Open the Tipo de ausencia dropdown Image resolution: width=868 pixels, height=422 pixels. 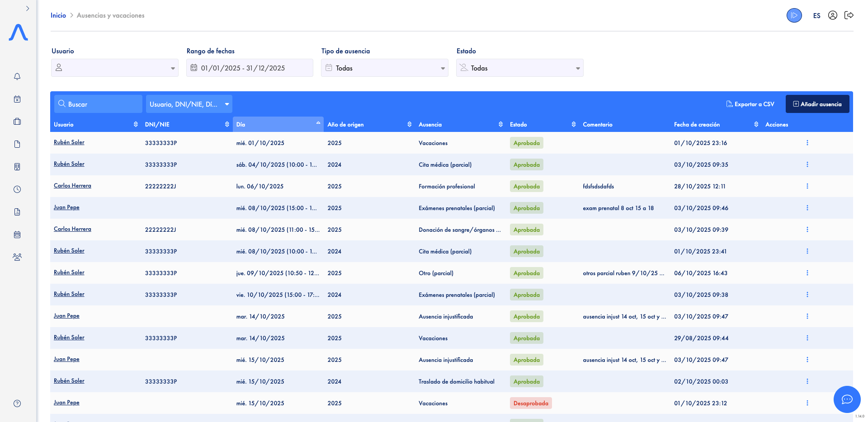(384, 68)
